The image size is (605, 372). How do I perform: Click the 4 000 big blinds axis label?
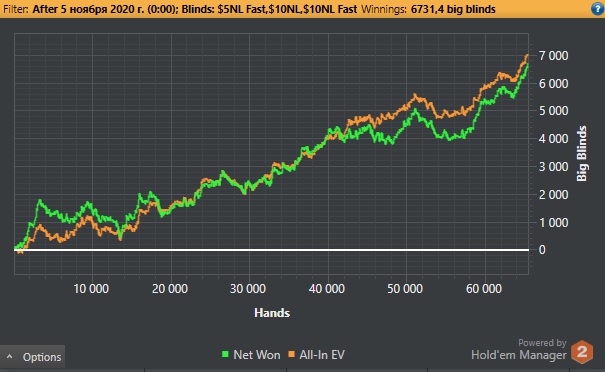coord(553,139)
